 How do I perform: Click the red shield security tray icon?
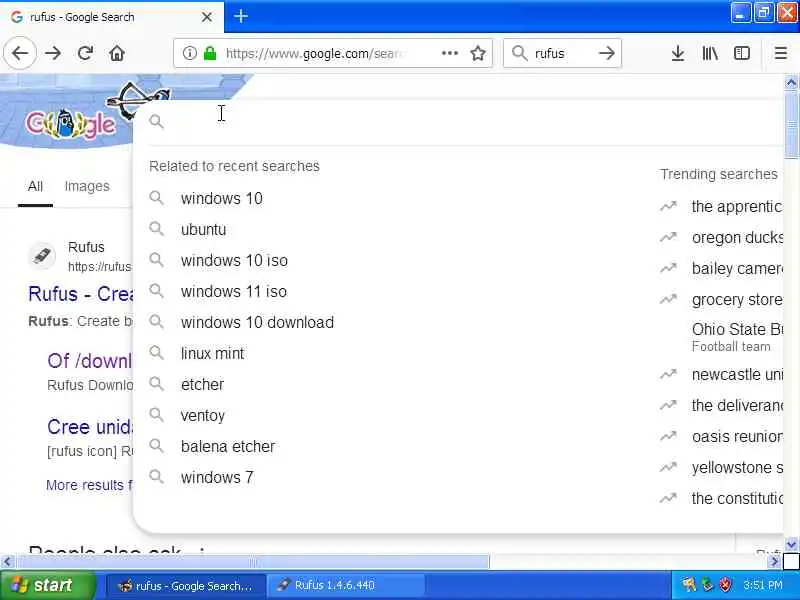point(725,585)
